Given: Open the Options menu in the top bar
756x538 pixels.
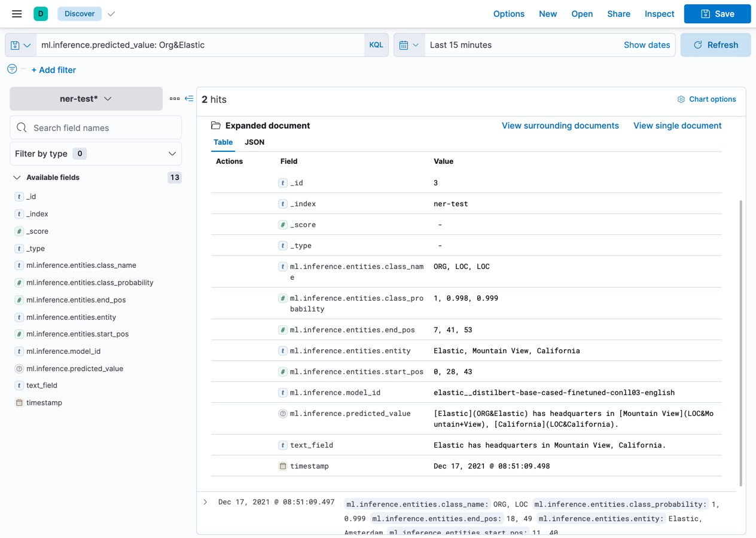Looking at the screenshot, I should tap(509, 14).
